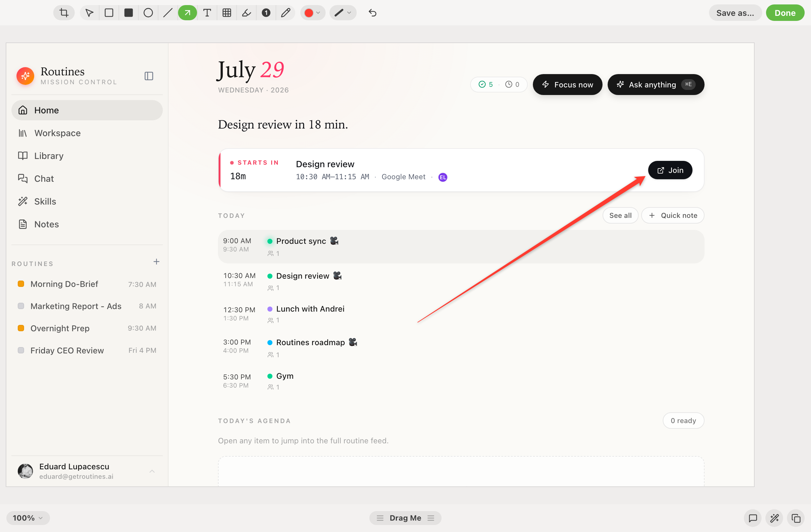Click Eduard Lupacescu's profile avatar
The height and width of the screenshot is (532, 811).
(26, 472)
